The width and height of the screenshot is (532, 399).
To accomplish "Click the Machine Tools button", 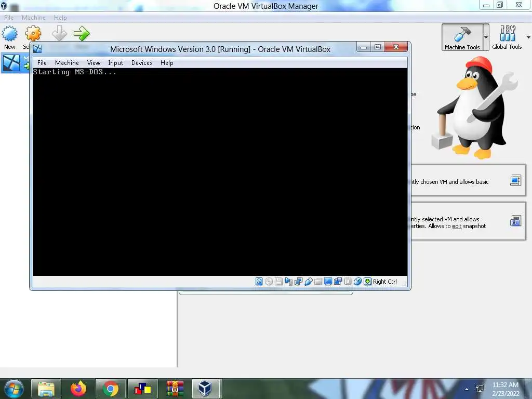I will pyautogui.click(x=462, y=37).
